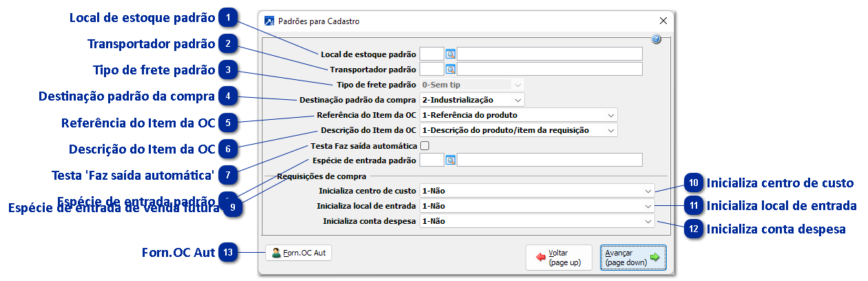Image resolution: width=868 pixels, height=281 pixels.
Task: Click Voltar (page up) button
Action: [559, 258]
